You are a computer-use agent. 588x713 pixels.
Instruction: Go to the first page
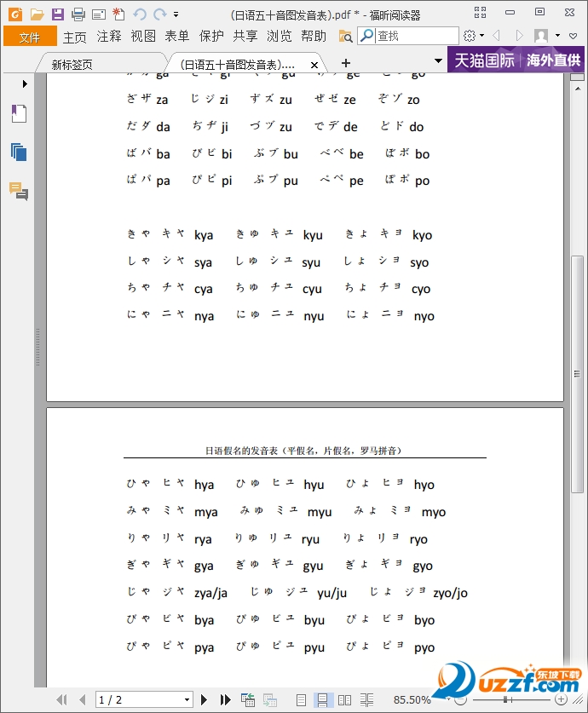click(x=61, y=699)
